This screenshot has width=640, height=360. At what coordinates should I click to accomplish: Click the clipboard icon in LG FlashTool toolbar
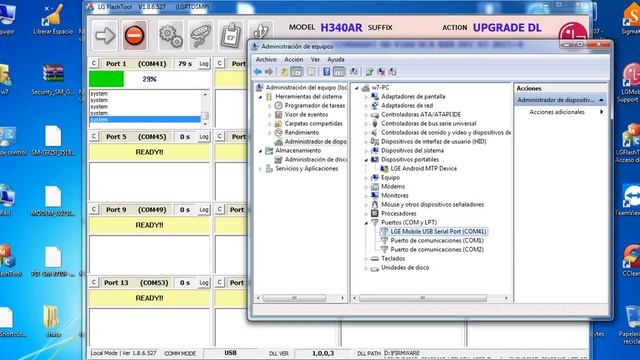[x=231, y=36]
